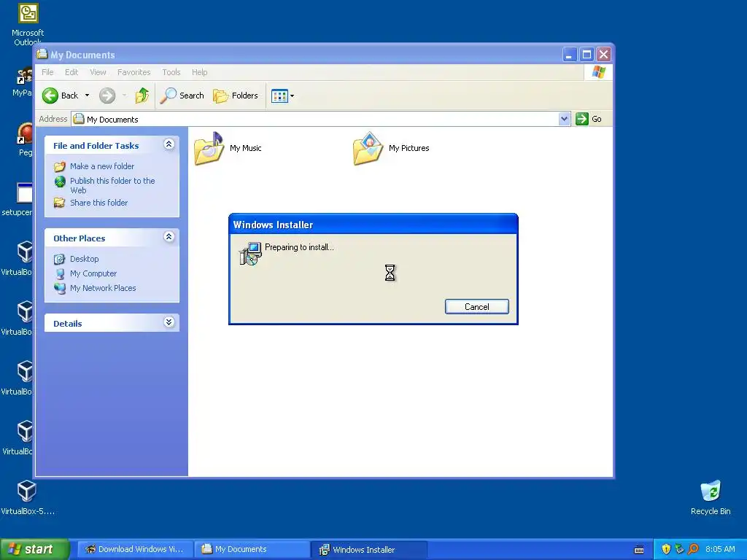The image size is (747, 560).
Task: Click the Back arrow icon in toolbar
Action: (50, 96)
